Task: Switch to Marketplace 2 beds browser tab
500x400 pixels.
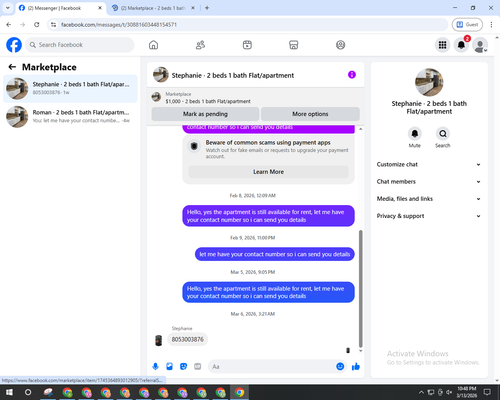Action: (153, 8)
